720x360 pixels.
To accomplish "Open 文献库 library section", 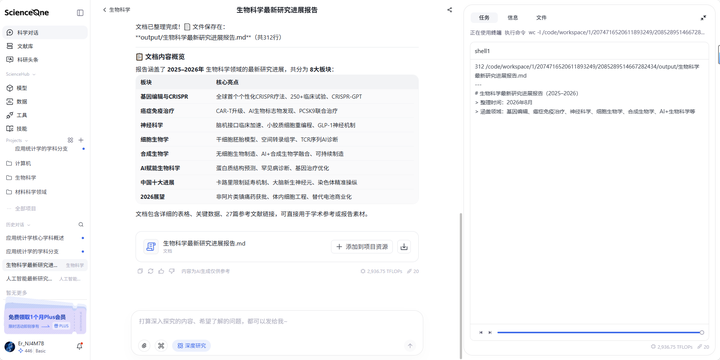I will tap(45, 46).
